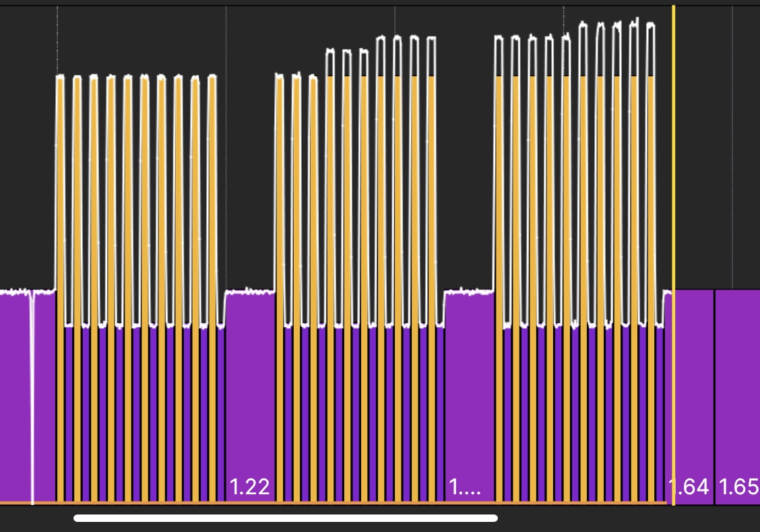Click the horizontal scrollbar thumb below the chart
760x532 pixels.
point(286,519)
